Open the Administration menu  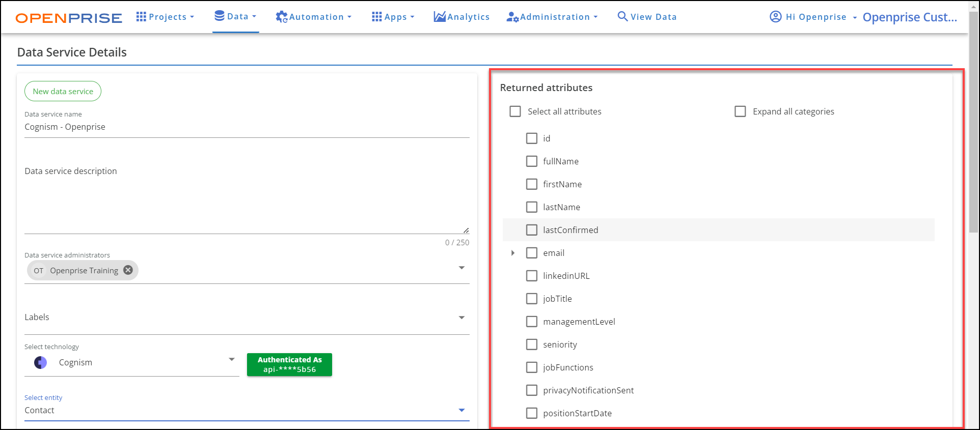[552, 17]
